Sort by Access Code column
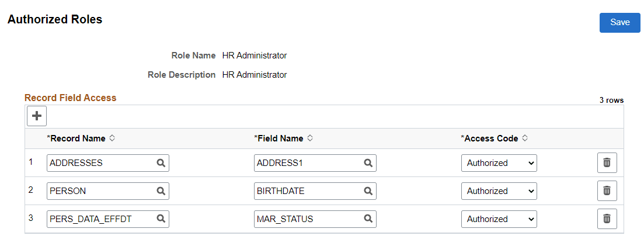Viewport: 644px width, 239px height. (525, 138)
